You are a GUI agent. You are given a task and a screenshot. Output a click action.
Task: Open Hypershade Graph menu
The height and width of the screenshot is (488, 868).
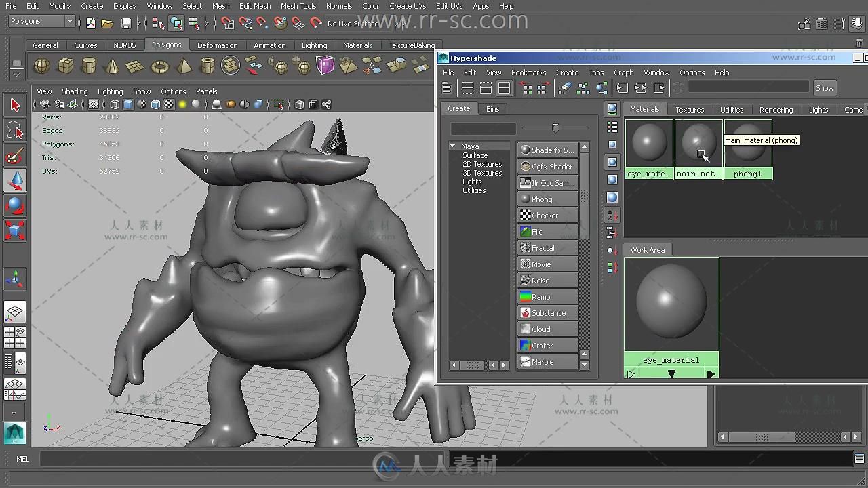coord(623,73)
